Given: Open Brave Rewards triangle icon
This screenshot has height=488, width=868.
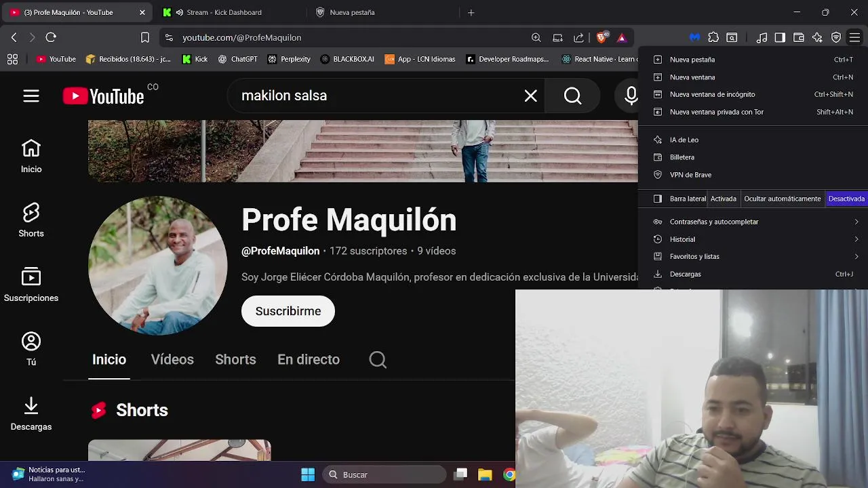Looking at the screenshot, I should coord(622,37).
